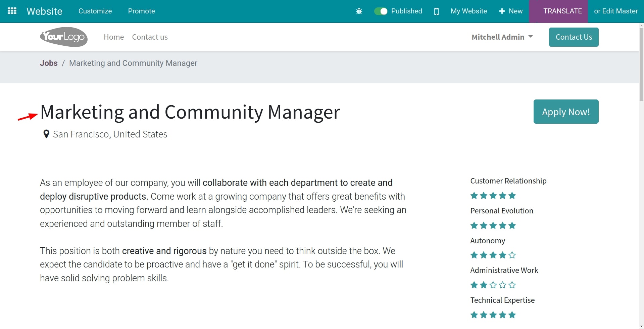Click the debug bug icon in the top bar
The width and height of the screenshot is (644, 329).
click(359, 11)
